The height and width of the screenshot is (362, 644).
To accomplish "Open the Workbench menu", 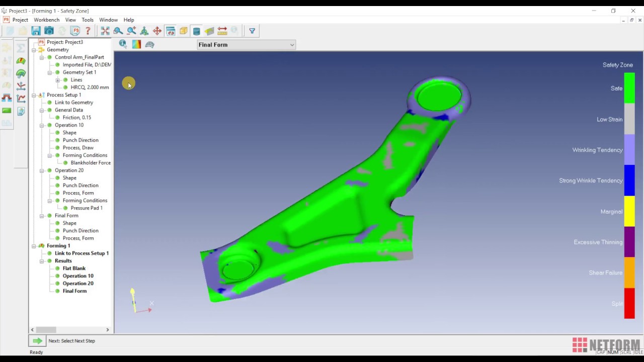I will 46,20.
